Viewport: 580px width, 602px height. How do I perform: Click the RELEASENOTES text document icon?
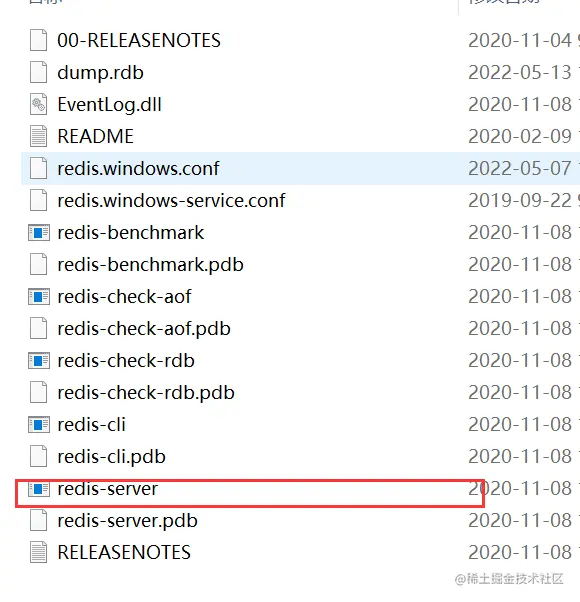[39, 552]
